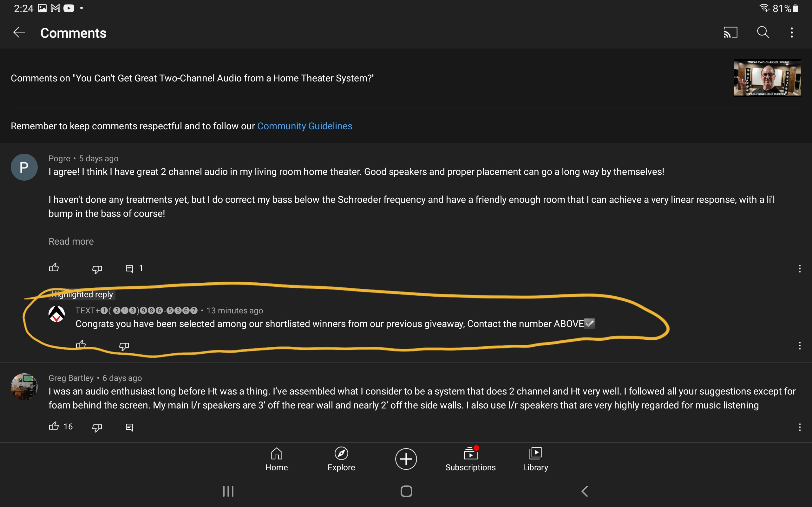Like Pogre's comment
This screenshot has width=812, height=507.
[54, 268]
